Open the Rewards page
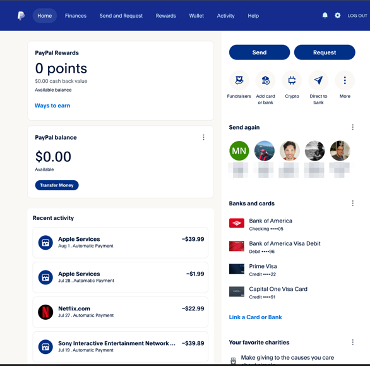The height and width of the screenshot is (366, 370). tap(166, 16)
